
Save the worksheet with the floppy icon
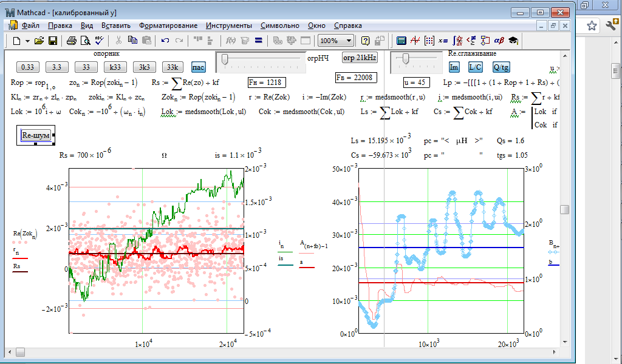pos(53,41)
